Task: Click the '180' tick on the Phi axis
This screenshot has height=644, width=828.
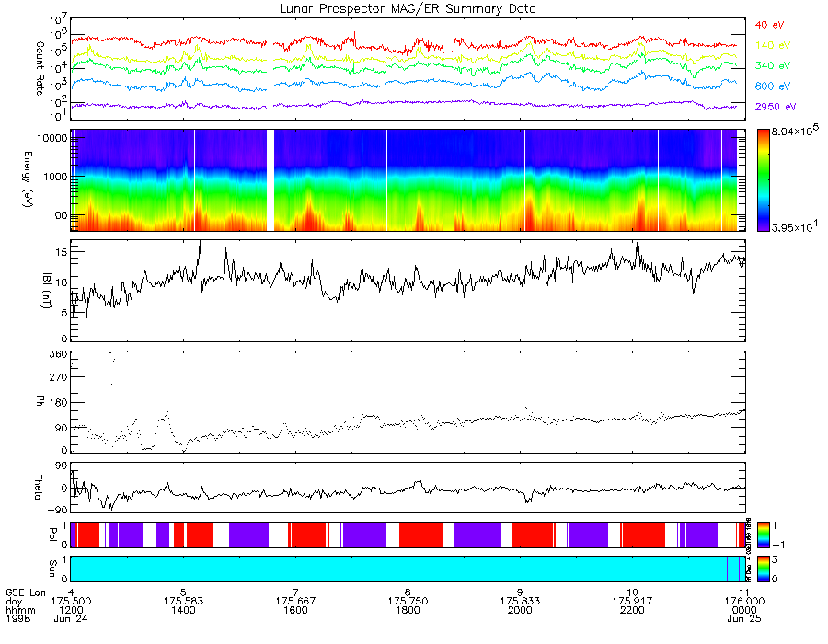Action: coord(59,403)
